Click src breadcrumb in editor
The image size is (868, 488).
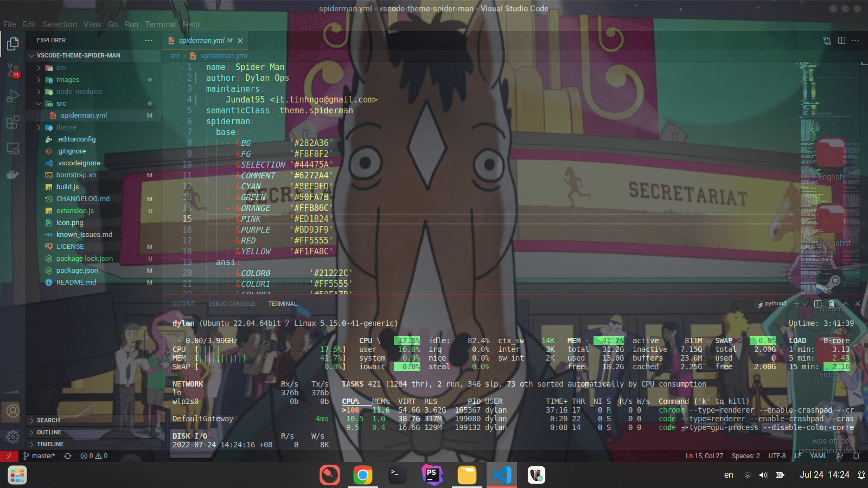click(175, 56)
